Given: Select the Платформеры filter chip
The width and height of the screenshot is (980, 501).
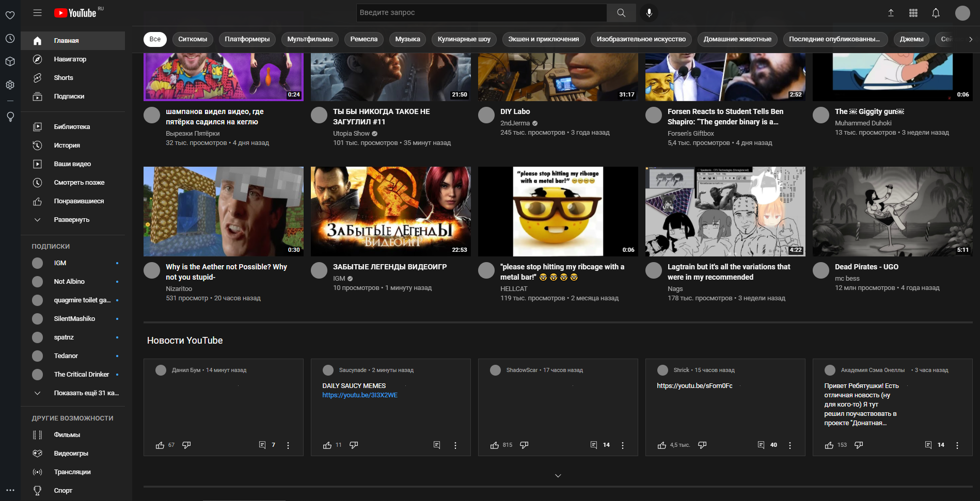Looking at the screenshot, I should 247,39.
